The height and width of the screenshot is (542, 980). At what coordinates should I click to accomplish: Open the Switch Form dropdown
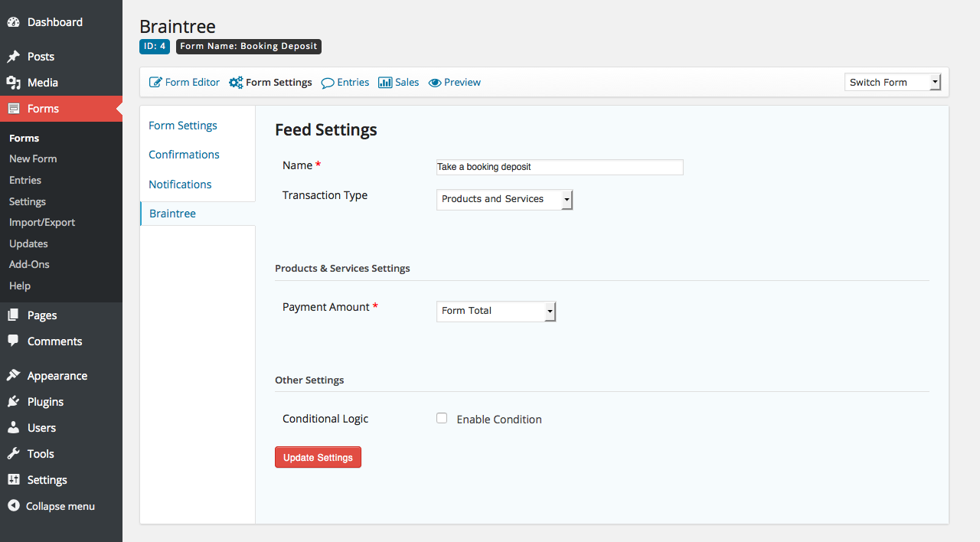893,82
